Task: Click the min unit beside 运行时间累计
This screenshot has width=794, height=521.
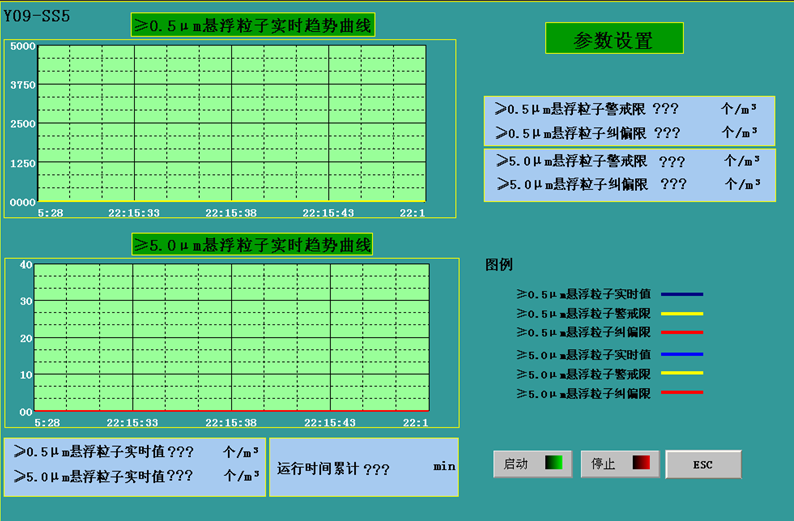Action: point(445,466)
